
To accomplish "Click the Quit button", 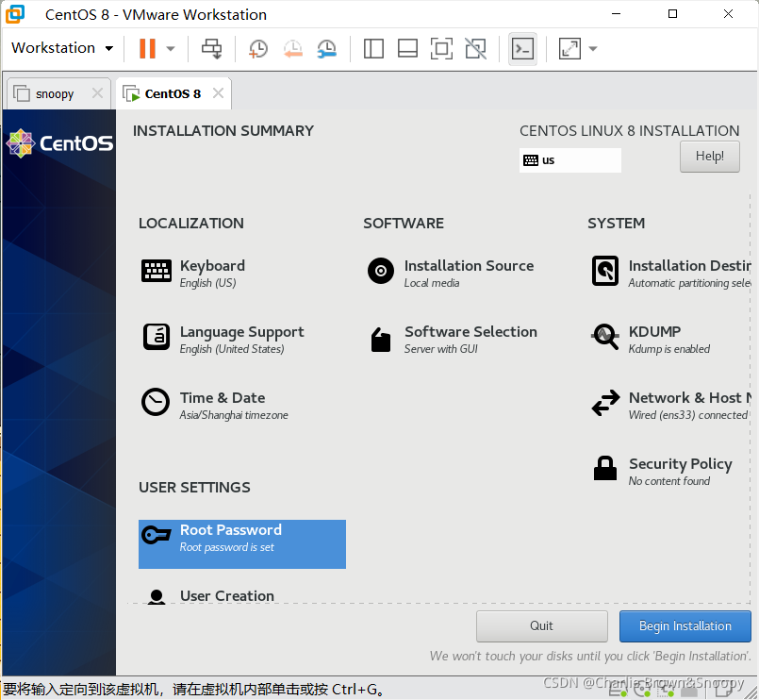I will (x=541, y=625).
